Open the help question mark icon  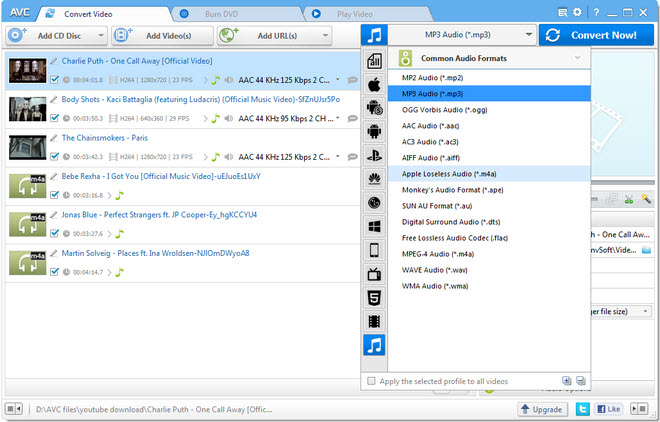click(596, 12)
